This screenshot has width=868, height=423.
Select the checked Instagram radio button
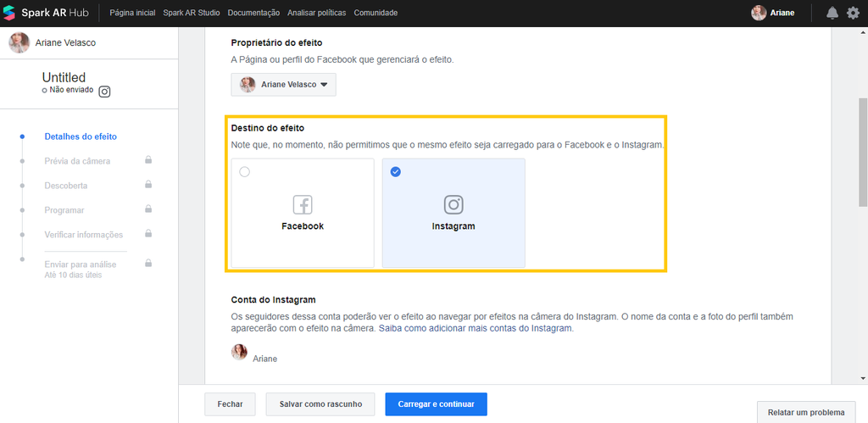tap(395, 172)
